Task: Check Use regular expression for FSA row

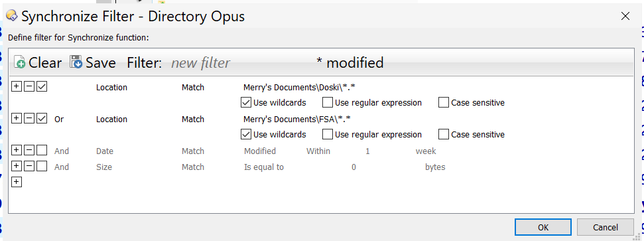Action: (328, 135)
